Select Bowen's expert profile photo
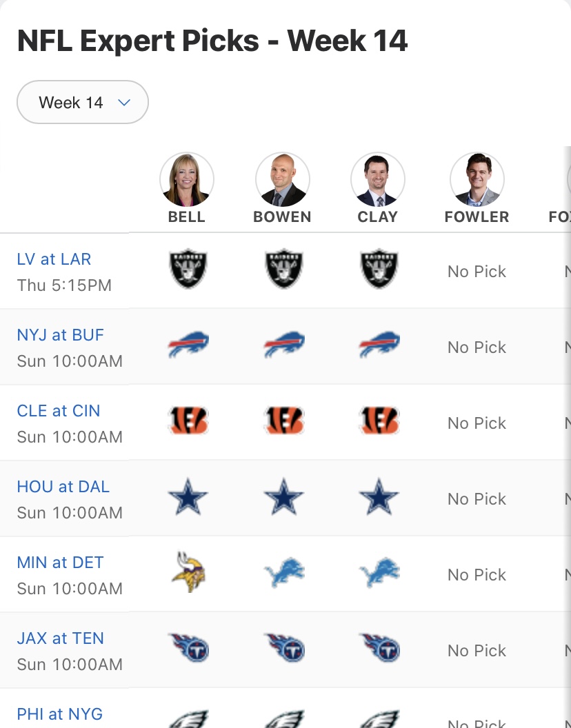Viewport: 571px width, 728px height. [x=283, y=179]
